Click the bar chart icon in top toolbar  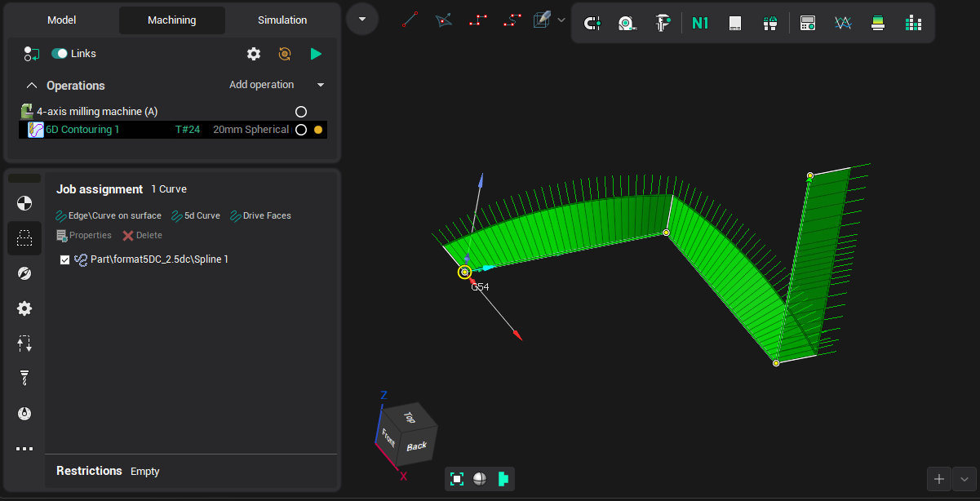tap(913, 23)
